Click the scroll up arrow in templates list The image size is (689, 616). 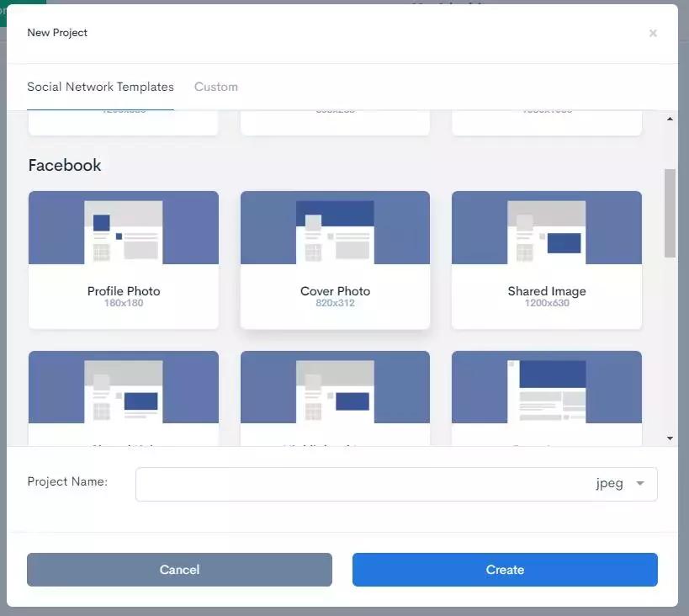[x=670, y=119]
